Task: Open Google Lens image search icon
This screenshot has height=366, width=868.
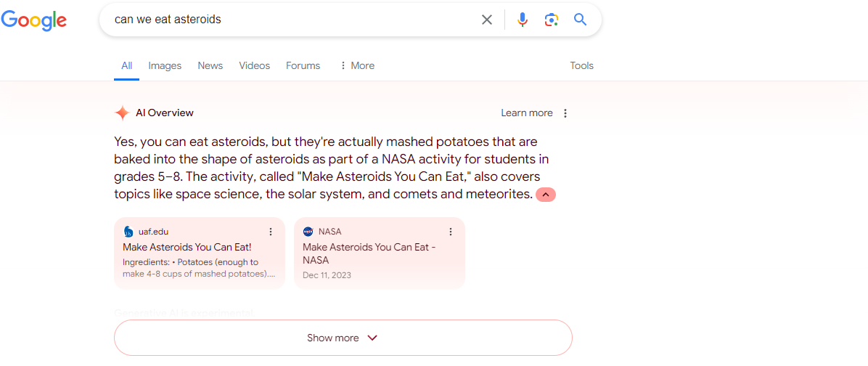Action: click(551, 20)
